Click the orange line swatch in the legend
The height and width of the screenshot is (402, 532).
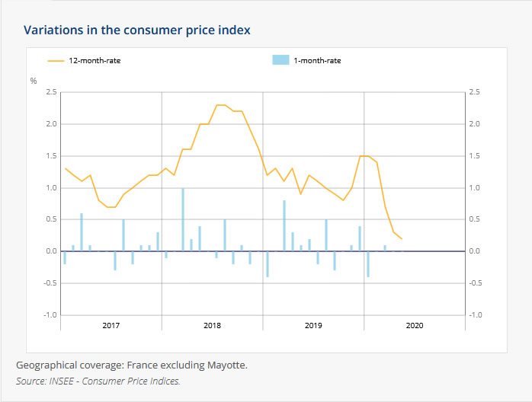click(56, 61)
